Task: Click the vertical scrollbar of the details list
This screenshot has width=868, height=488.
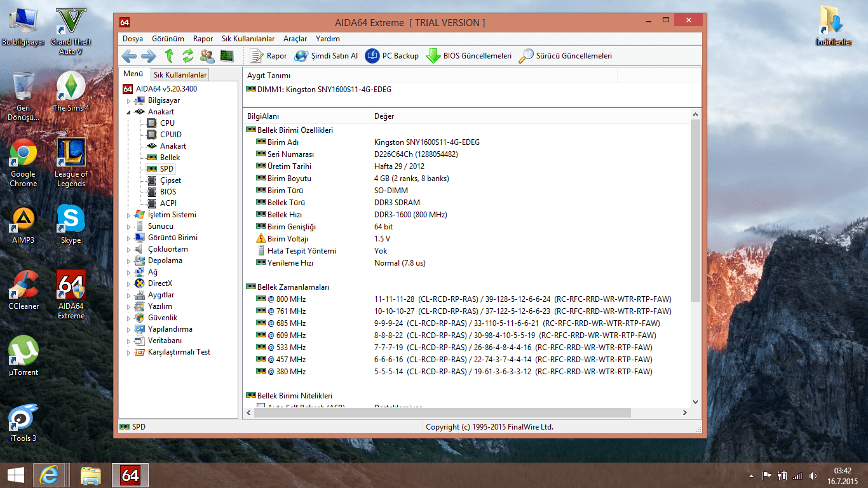Action: (x=695, y=210)
